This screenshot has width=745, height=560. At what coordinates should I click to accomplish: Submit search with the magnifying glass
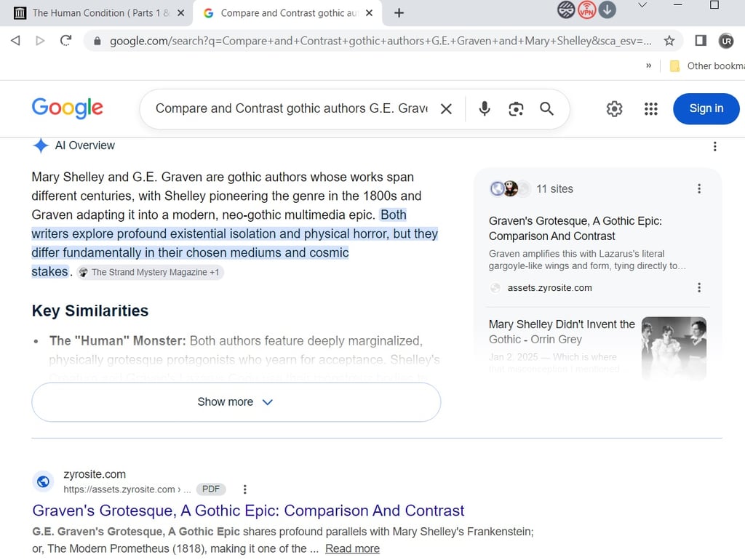546,109
